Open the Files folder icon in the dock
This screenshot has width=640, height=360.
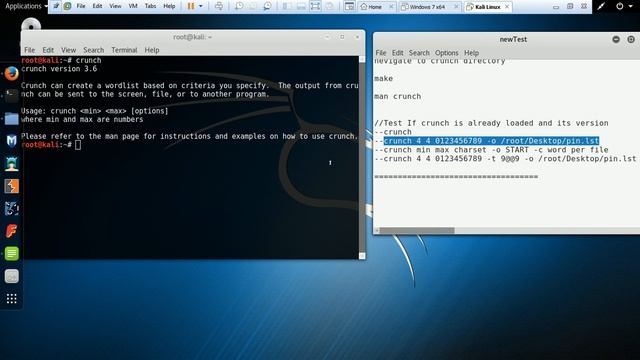click(x=11, y=119)
